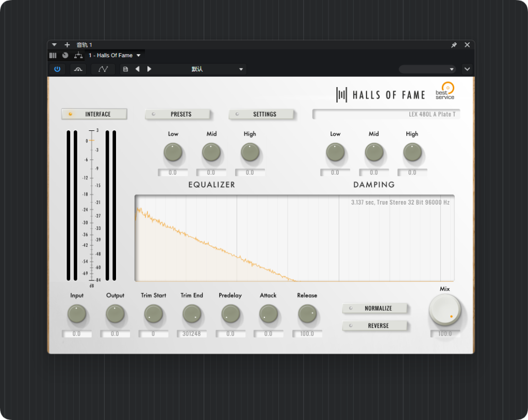Click the LEX 480L A Plate T preset display

click(386, 114)
